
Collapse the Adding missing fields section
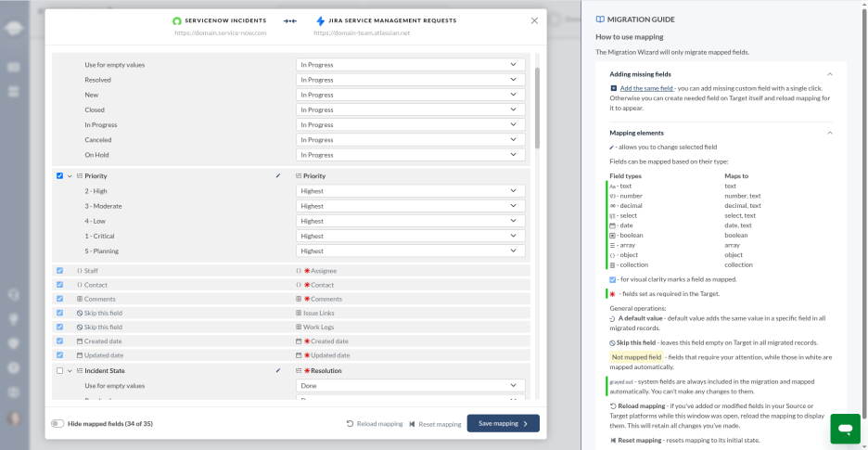click(829, 73)
